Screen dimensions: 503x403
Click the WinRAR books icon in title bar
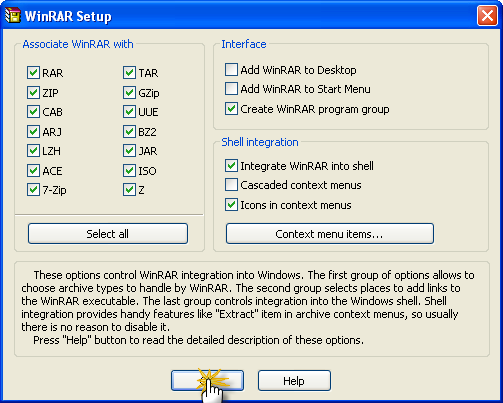[13, 15]
